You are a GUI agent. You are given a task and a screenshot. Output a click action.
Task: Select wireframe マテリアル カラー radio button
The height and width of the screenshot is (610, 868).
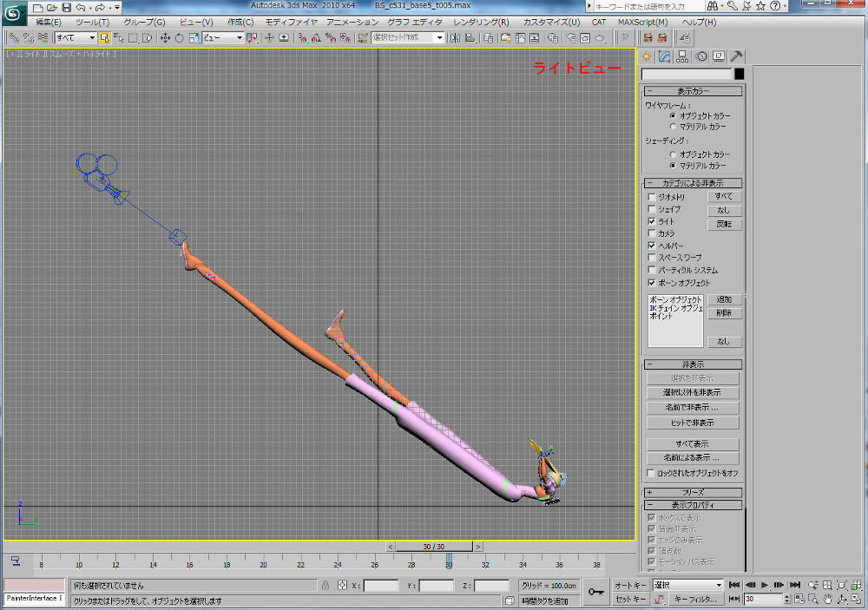673,127
